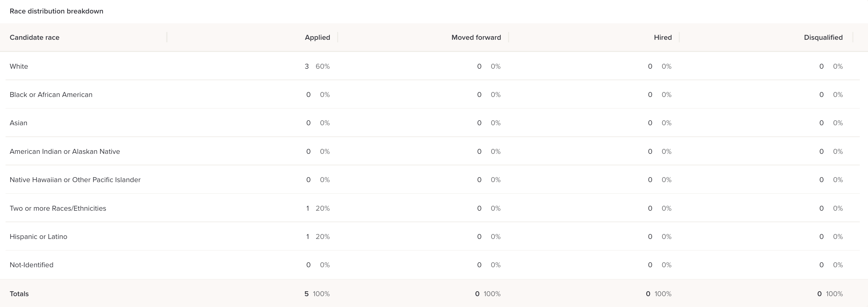Viewport: 868px width, 307px height.
Task: Click American Indian or Alaskan Native row
Action: 65,152
